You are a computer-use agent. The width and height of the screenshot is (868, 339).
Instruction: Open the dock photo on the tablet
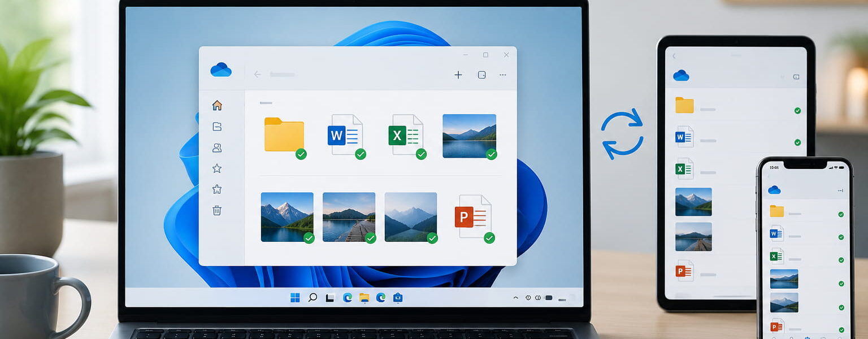(x=693, y=237)
